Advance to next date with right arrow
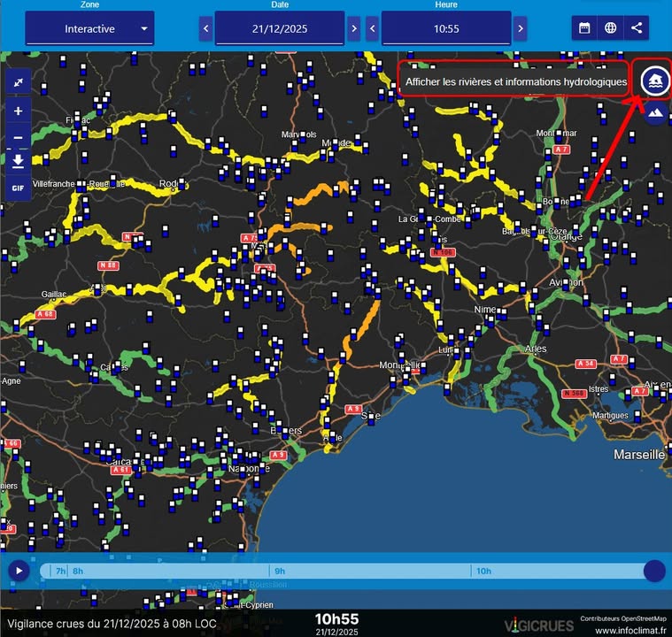 click(x=354, y=28)
